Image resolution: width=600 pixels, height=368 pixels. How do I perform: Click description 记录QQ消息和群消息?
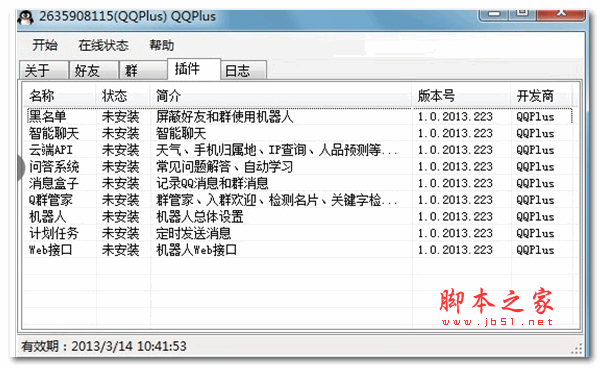tap(212, 183)
